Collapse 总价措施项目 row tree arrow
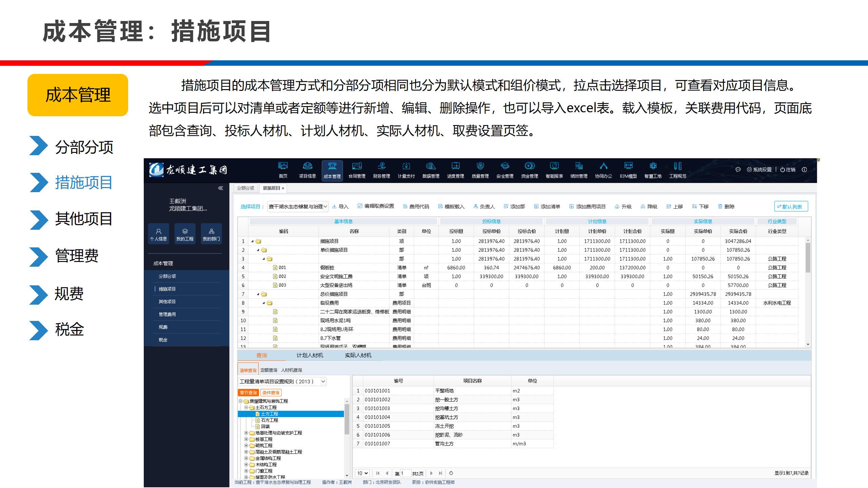The image size is (868, 488). pyautogui.click(x=258, y=294)
